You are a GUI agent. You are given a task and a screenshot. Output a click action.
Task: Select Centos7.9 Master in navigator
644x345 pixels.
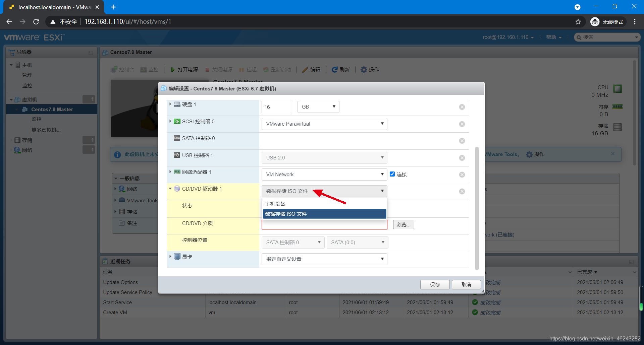click(x=52, y=110)
